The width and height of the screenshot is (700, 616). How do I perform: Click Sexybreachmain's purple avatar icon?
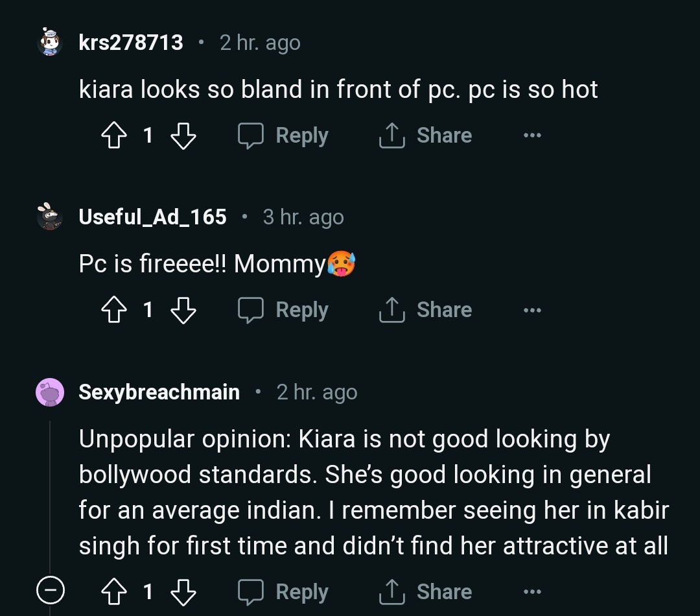pos(50,392)
